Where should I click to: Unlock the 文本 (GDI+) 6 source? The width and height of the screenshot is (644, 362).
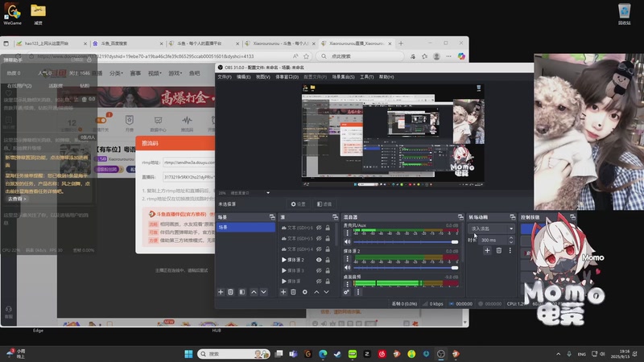click(x=328, y=228)
